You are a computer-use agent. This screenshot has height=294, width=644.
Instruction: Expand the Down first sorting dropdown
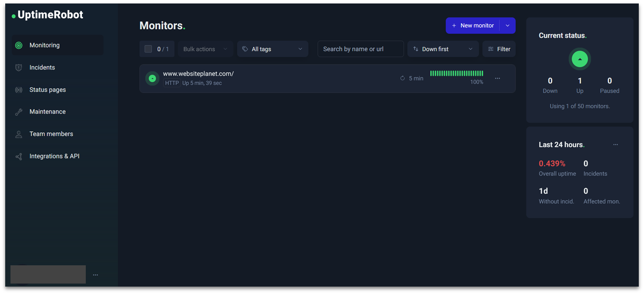[443, 49]
